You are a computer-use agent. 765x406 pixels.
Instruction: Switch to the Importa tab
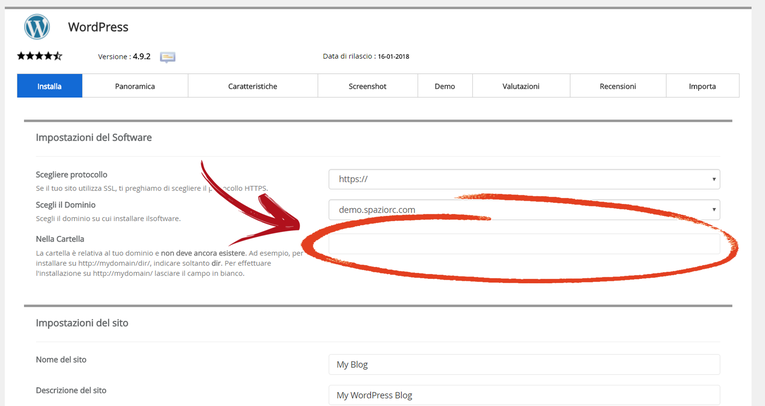[x=703, y=86]
